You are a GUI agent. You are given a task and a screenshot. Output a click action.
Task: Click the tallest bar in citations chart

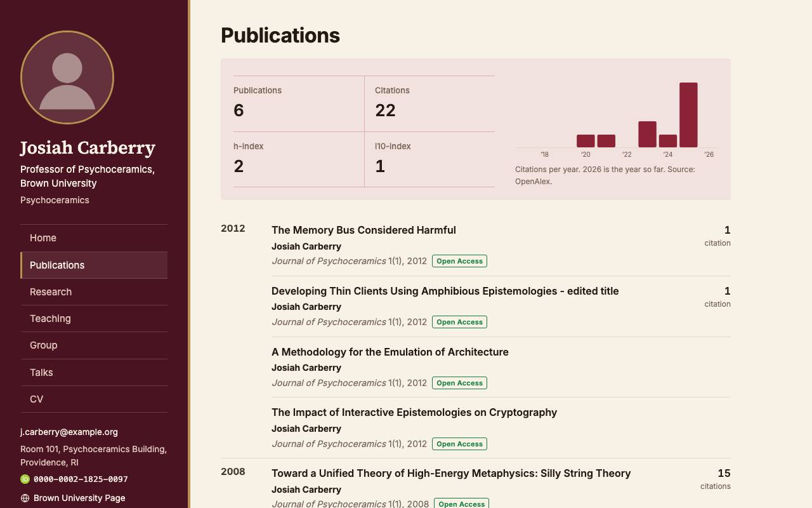coord(688,115)
